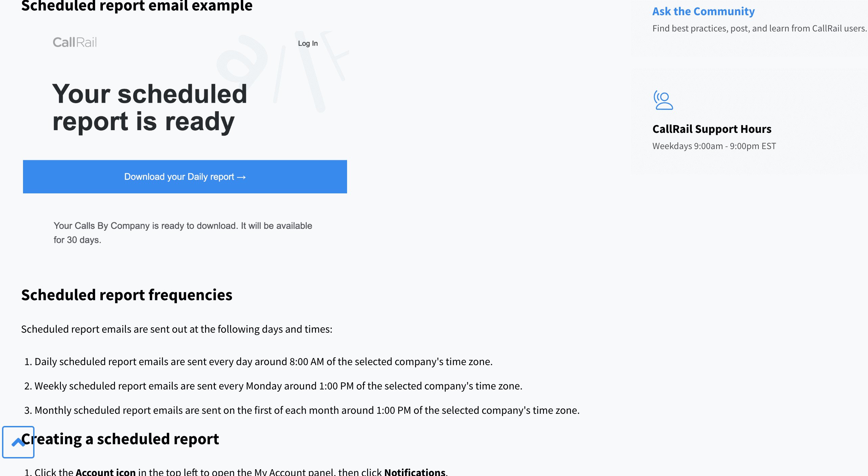Click the Scheduled report email example heading
Viewport: 868px width, 476px height.
[x=137, y=5]
